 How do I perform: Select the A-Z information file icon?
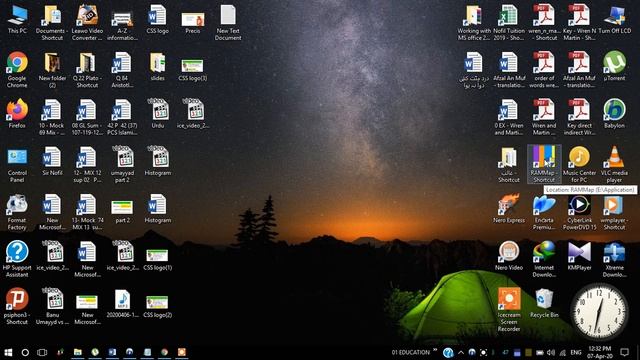(122, 24)
